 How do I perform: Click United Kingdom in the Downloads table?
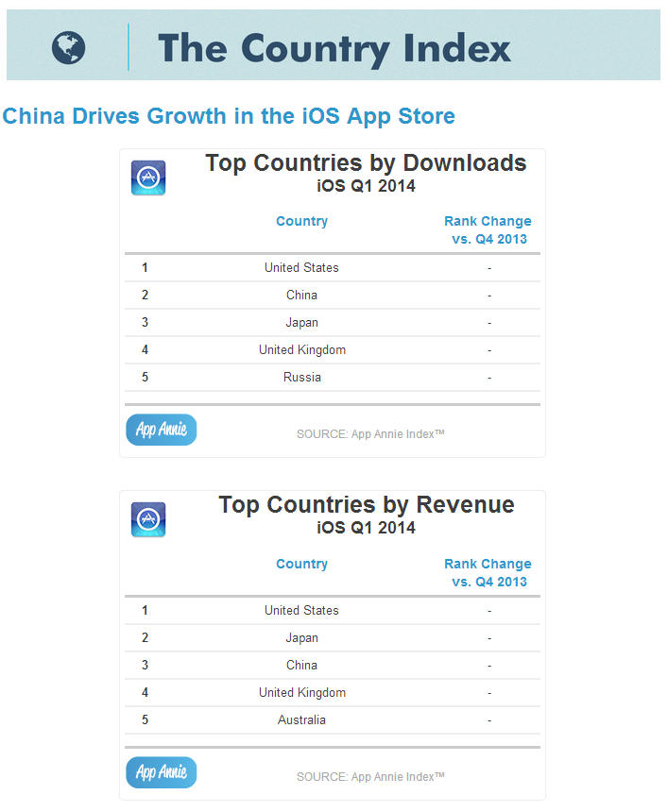(302, 349)
